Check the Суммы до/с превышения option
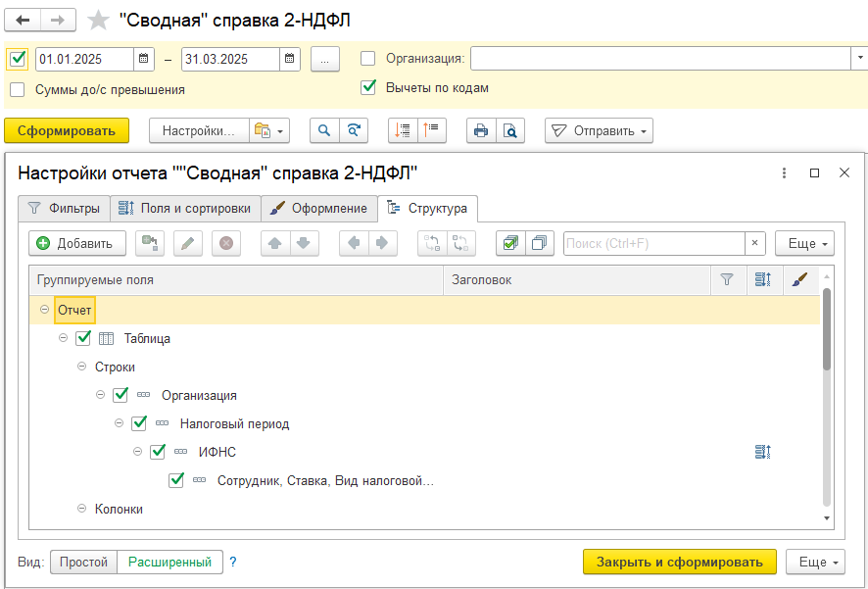 [x=18, y=89]
